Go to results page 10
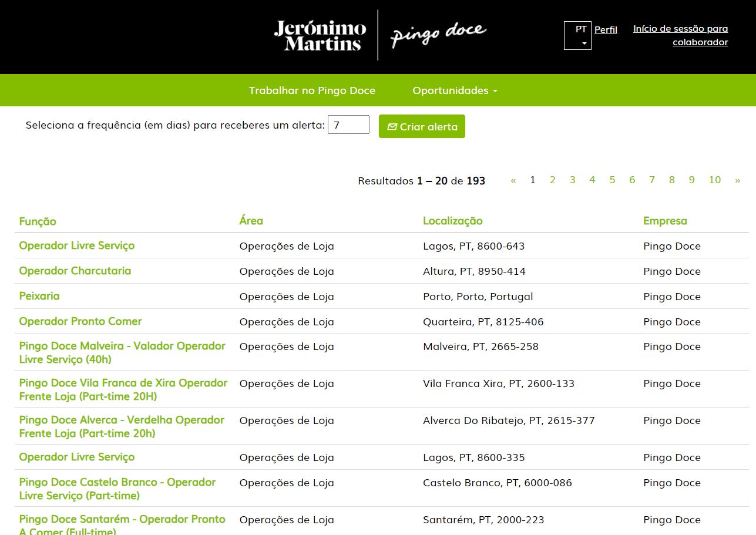The image size is (756, 535). (714, 180)
